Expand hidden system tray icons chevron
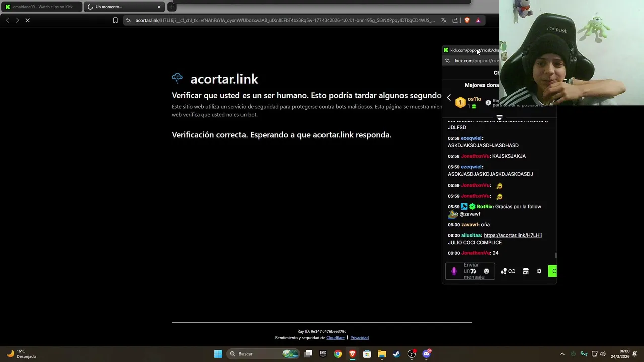Image resolution: width=644 pixels, height=362 pixels. [x=562, y=354]
